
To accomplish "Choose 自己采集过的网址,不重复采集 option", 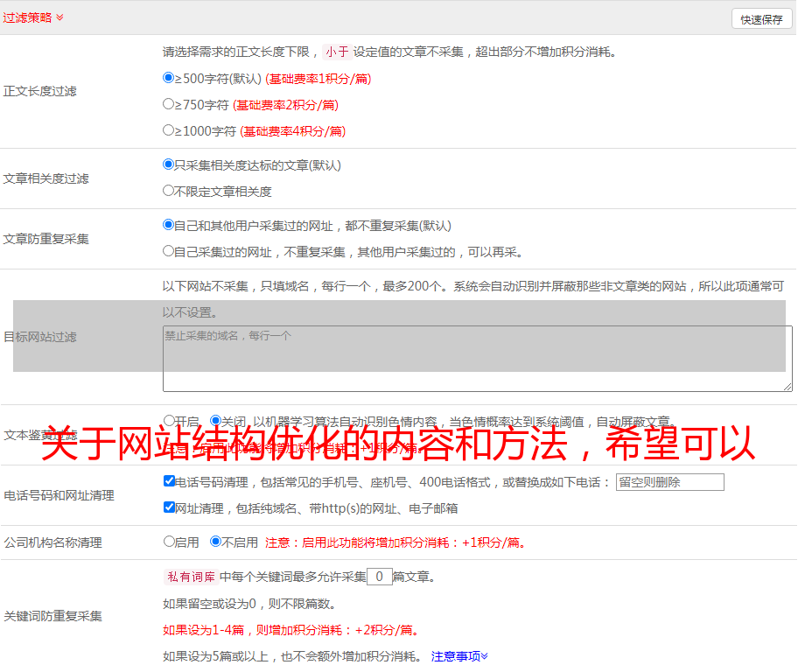I will [x=169, y=251].
